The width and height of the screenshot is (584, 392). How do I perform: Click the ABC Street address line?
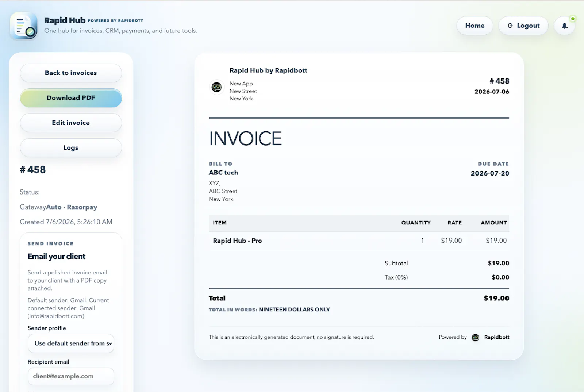point(223,191)
